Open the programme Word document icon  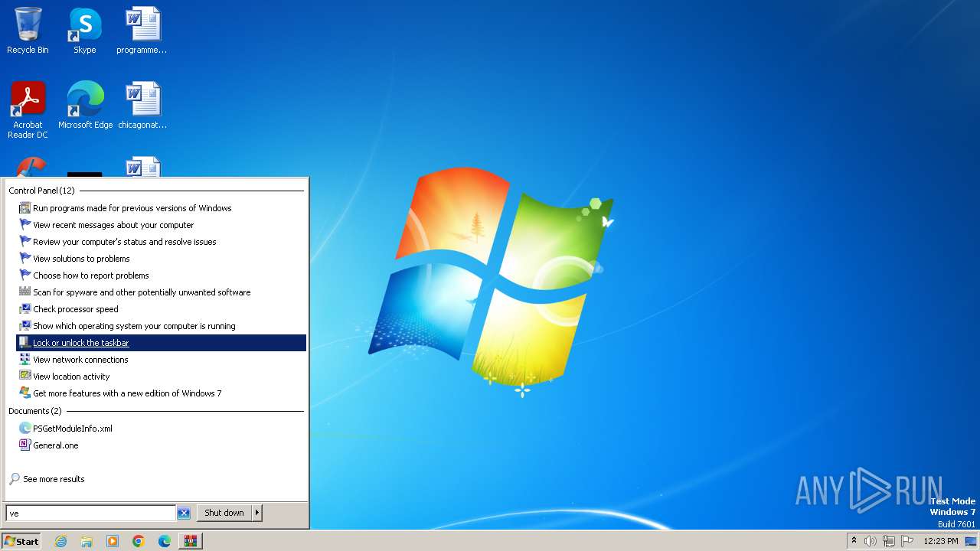[142, 31]
